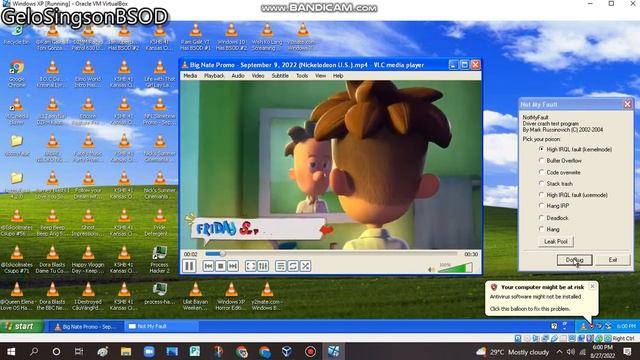Select Deadlock option
Screen dimensions: 640x360
554,218
